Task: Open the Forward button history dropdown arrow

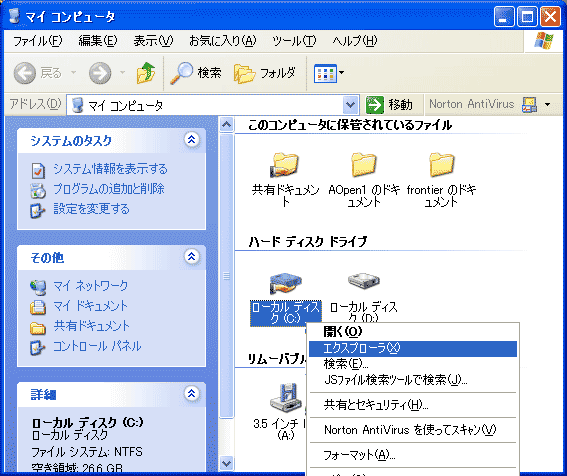Action: (123, 73)
